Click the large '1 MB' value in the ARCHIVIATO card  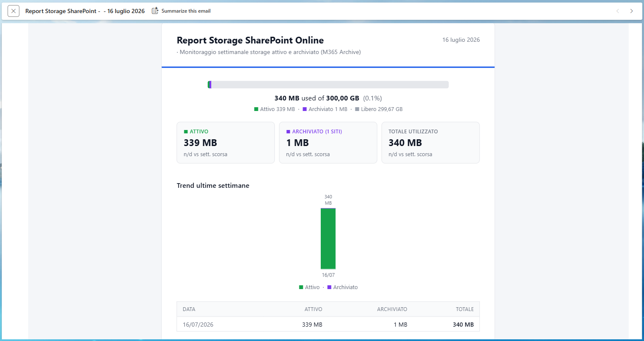tap(298, 143)
